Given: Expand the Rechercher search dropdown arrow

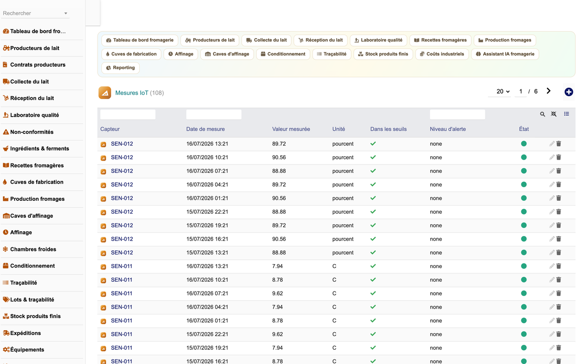Looking at the screenshot, I should click(66, 13).
